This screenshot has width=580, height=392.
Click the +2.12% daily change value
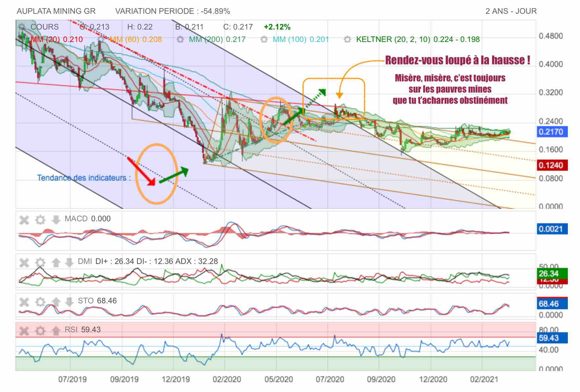click(277, 27)
